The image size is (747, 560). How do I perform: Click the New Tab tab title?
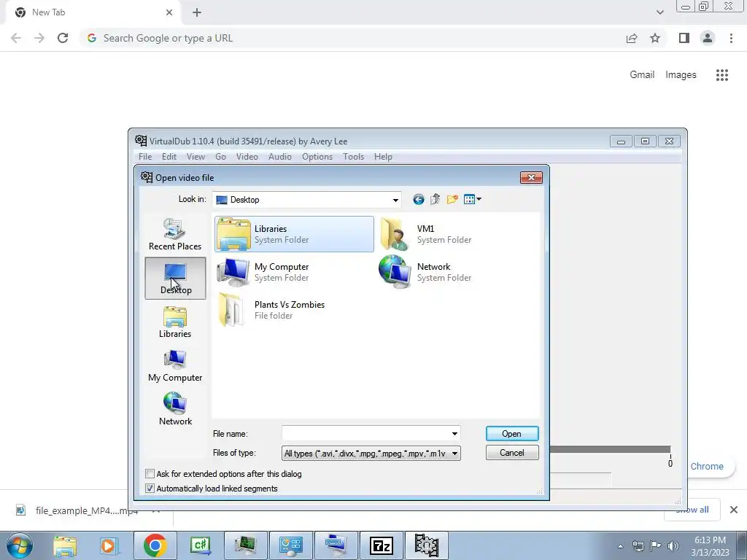(49, 12)
